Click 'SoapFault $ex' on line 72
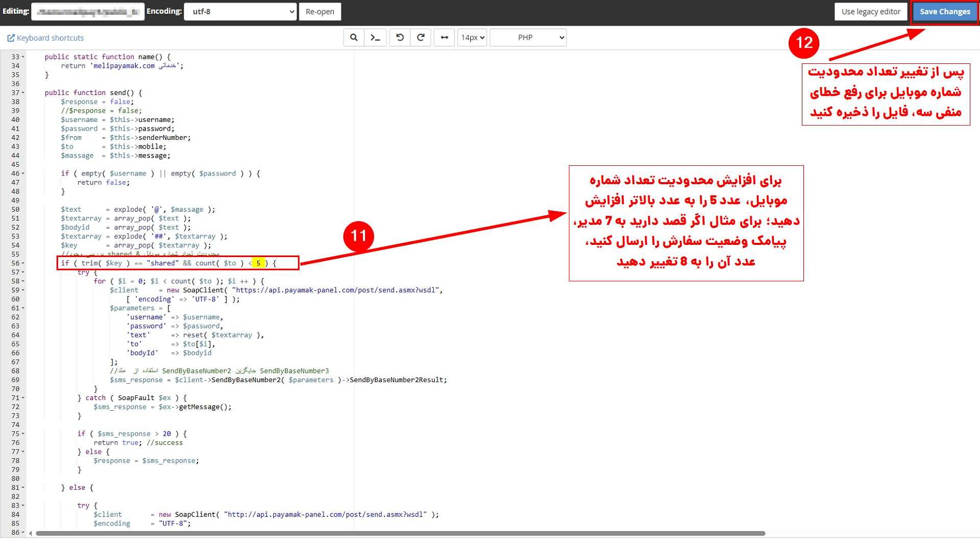Image resolution: width=980 pixels, height=551 pixels. pos(144,398)
